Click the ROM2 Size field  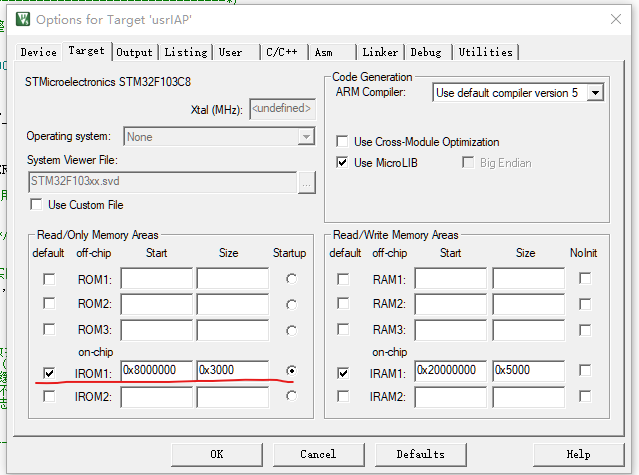[x=233, y=303]
